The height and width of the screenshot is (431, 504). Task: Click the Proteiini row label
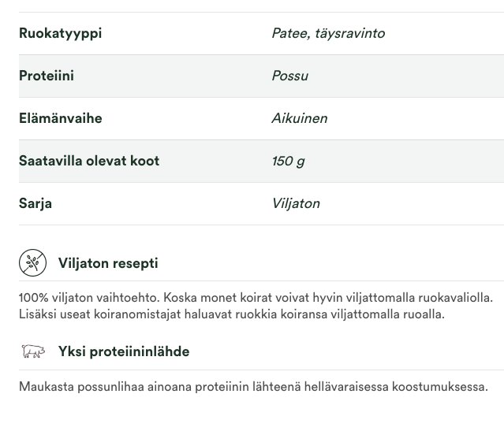coord(47,76)
